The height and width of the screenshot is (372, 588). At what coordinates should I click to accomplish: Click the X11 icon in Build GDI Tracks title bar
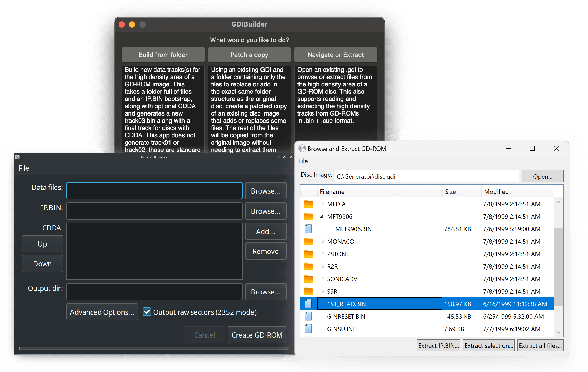point(17,157)
